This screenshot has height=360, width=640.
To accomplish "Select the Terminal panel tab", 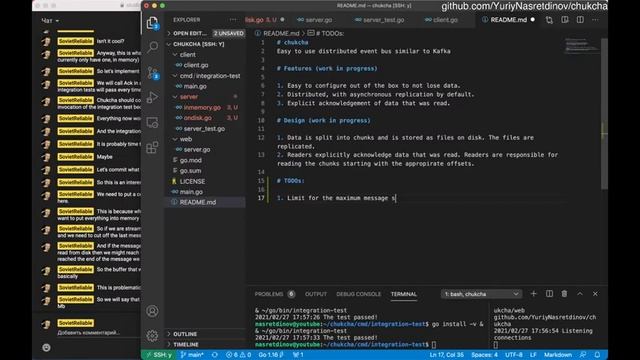I will pyautogui.click(x=404, y=294).
